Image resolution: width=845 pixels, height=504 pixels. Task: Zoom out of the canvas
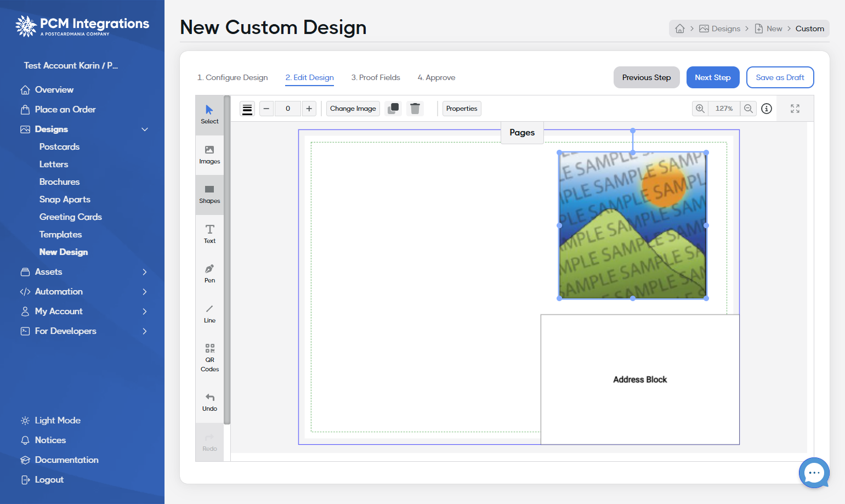[x=748, y=109]
